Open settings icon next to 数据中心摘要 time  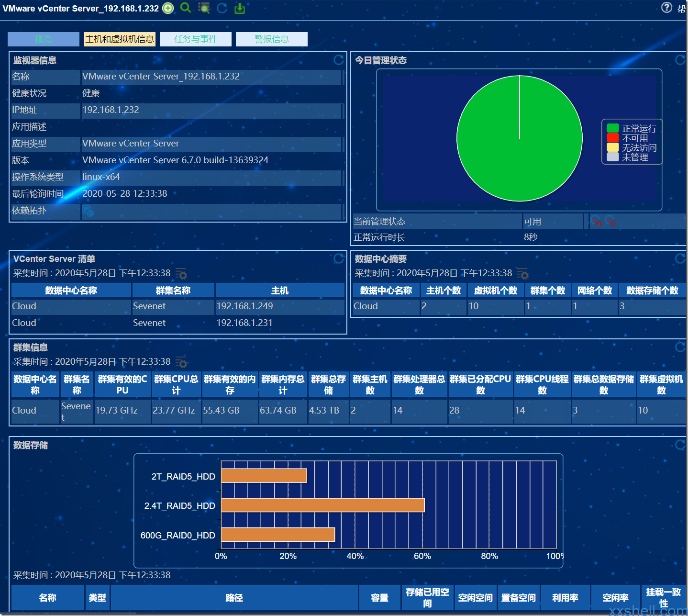click(x=522, y=274)
